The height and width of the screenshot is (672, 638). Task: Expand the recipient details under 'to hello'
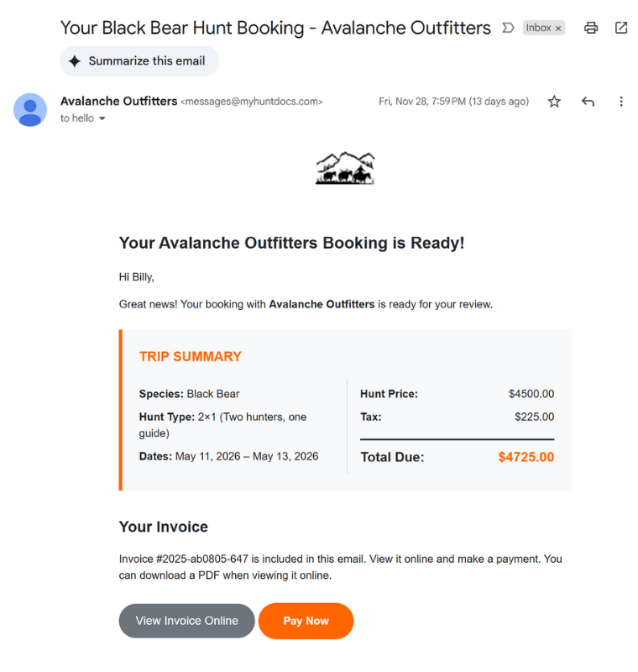[102, 118]
